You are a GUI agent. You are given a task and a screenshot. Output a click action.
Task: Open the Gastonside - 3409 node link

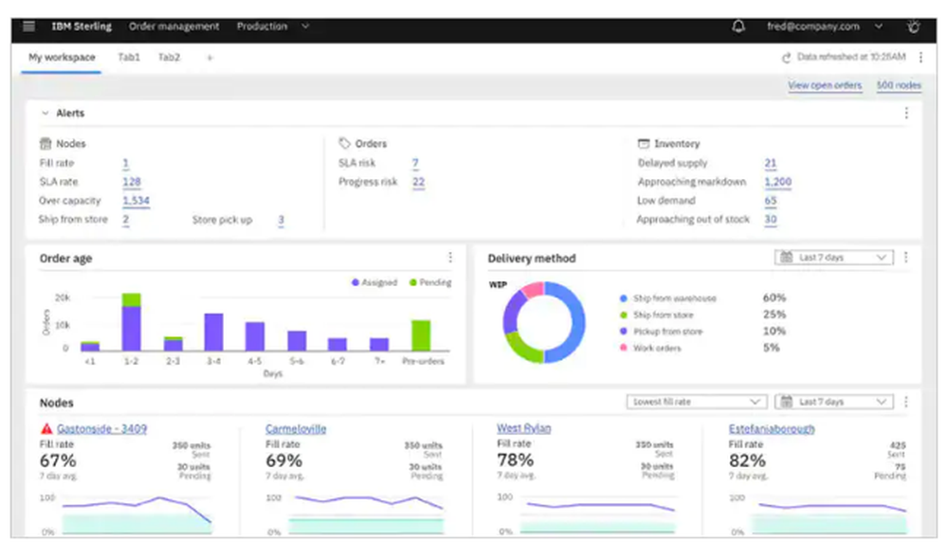pos(101,429)
